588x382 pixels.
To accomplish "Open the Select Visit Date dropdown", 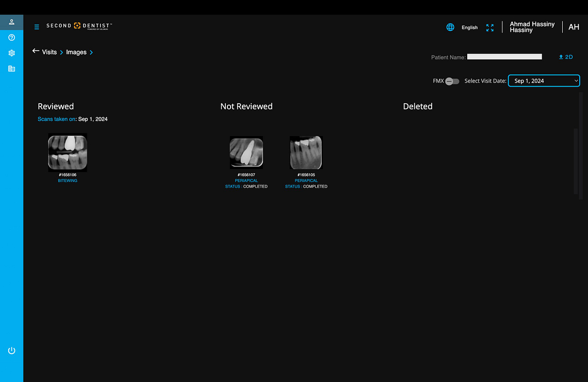I will 544,80.
